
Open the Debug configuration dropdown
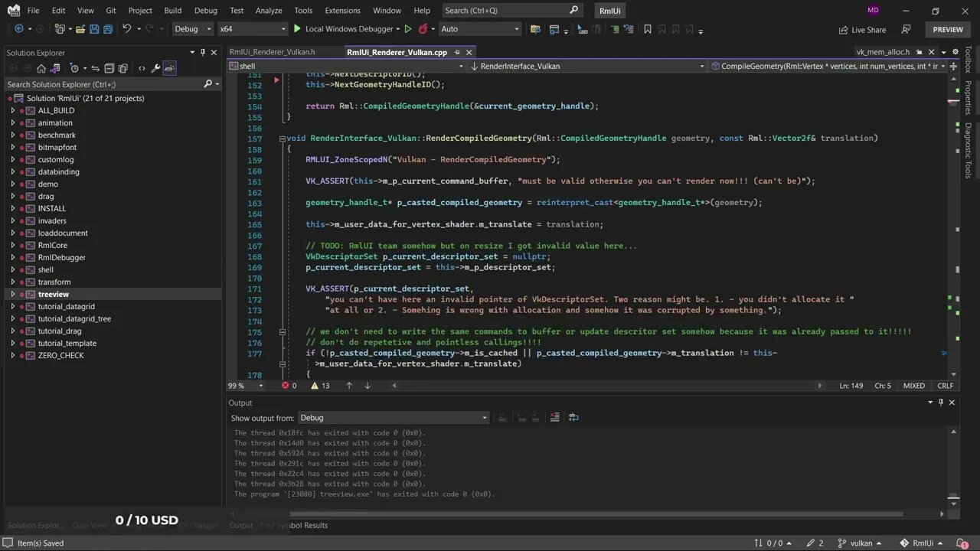coord(193,29)
